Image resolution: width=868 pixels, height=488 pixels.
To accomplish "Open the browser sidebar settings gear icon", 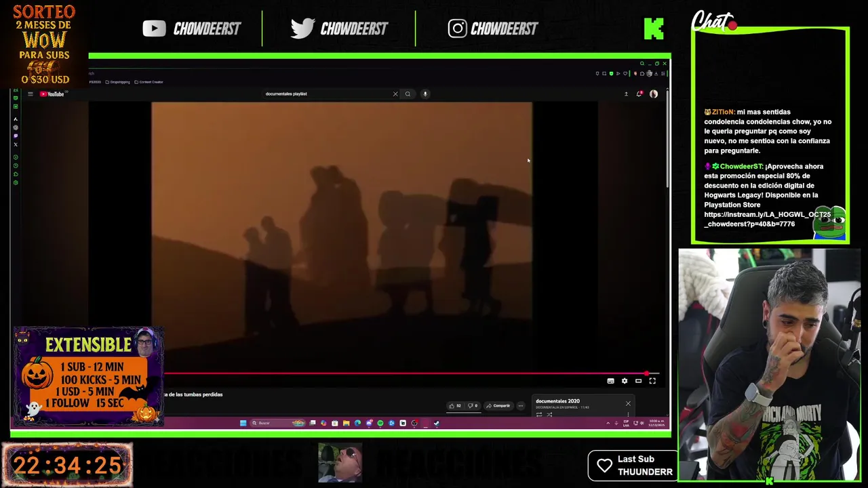I will coord(16,182).
